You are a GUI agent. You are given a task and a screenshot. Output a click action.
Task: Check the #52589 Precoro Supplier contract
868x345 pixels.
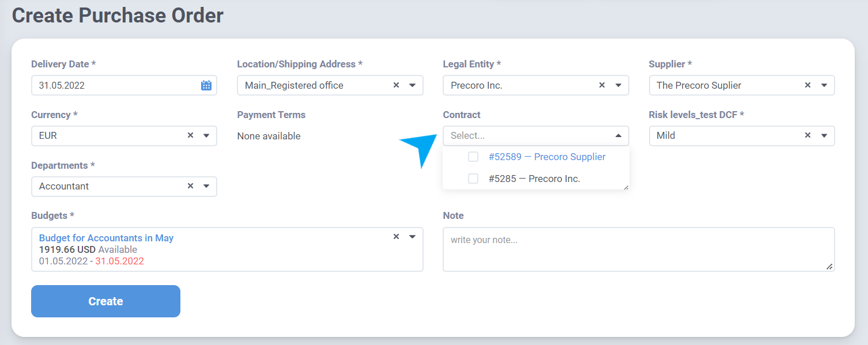(x=473, y=157)
